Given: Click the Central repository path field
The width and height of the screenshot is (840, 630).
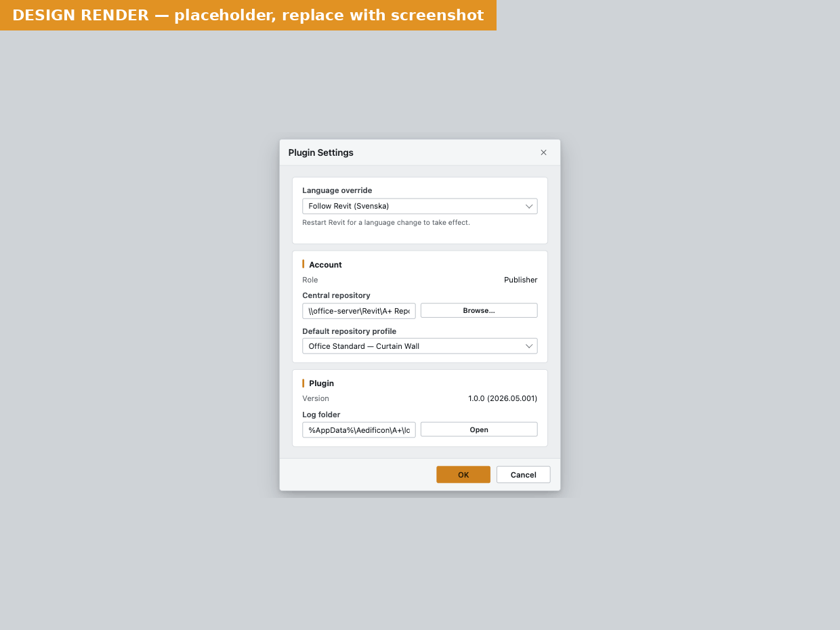Looking at the screenshot, I should 359,311.
